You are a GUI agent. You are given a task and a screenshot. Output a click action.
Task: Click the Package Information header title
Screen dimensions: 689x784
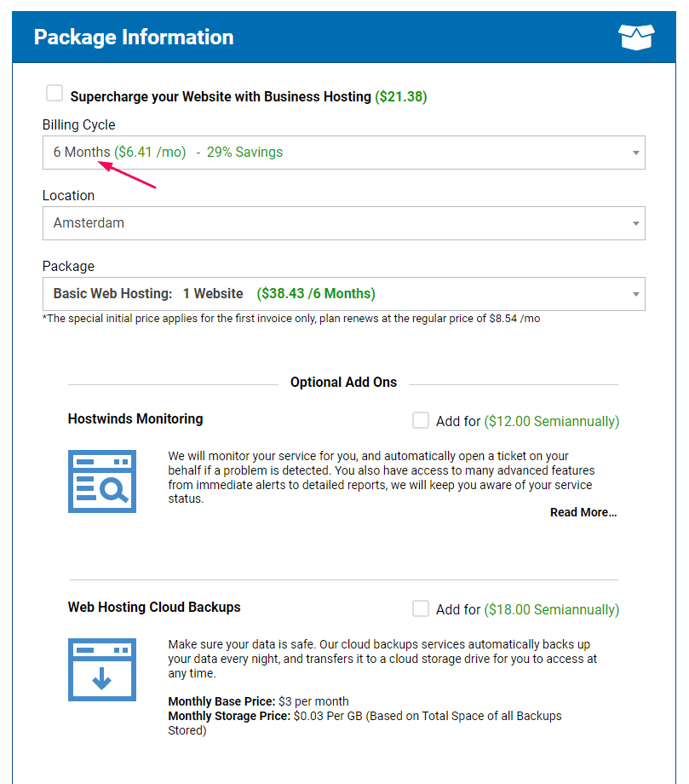(134, 37)
